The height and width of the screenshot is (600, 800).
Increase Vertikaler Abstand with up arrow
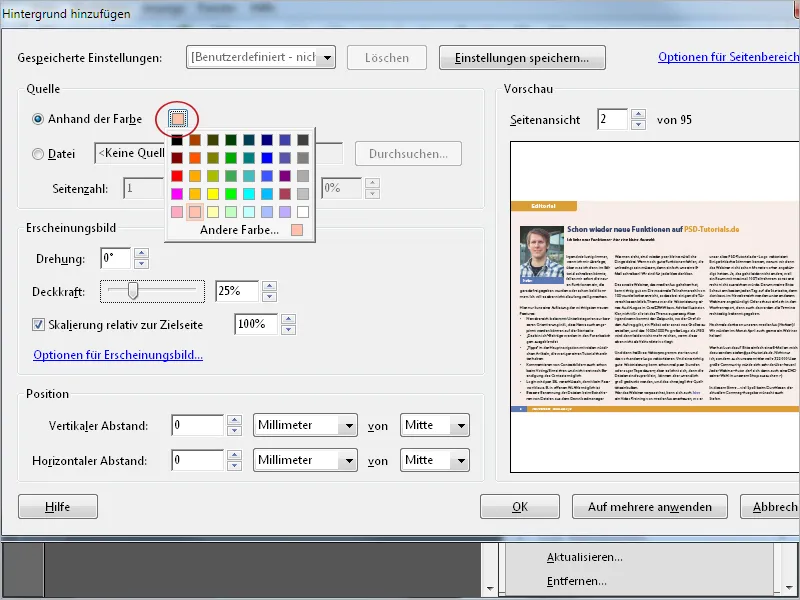coord(234,420)
